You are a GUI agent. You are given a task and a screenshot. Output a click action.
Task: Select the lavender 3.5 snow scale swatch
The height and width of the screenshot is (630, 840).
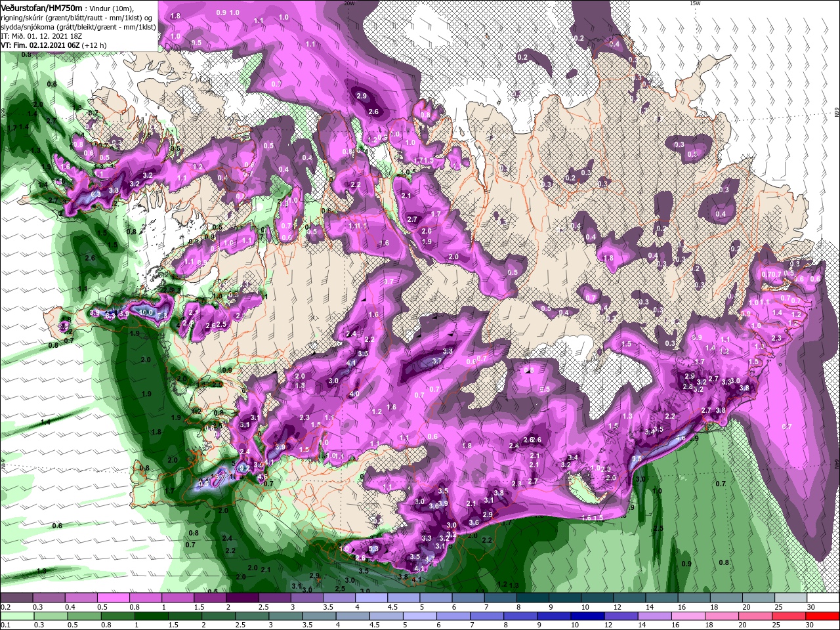(x=339, y=598)
